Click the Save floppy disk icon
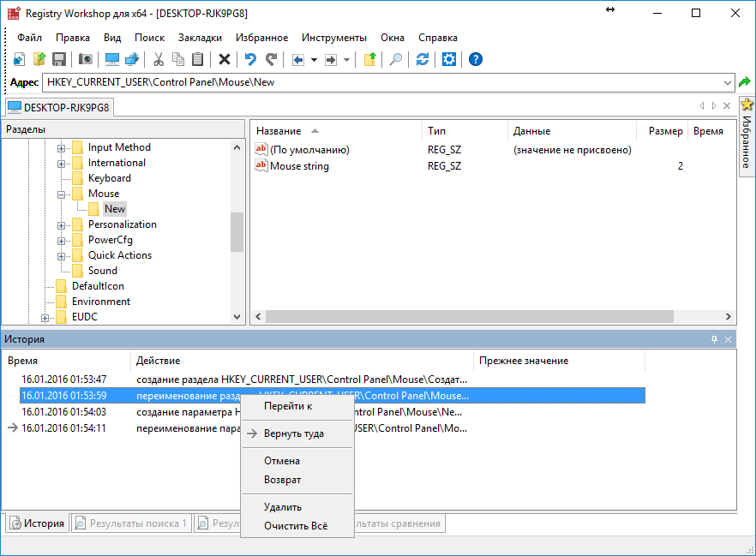 click(x=59, y=59)
